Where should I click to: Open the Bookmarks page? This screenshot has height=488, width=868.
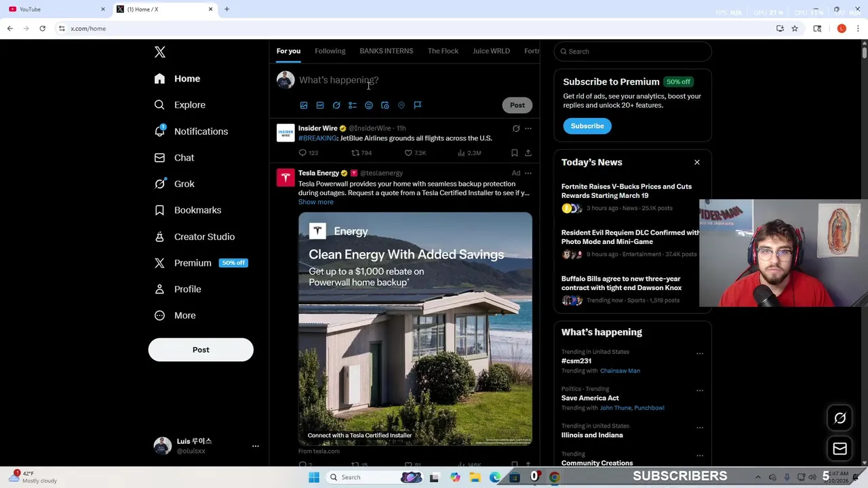tap(188, 210)
